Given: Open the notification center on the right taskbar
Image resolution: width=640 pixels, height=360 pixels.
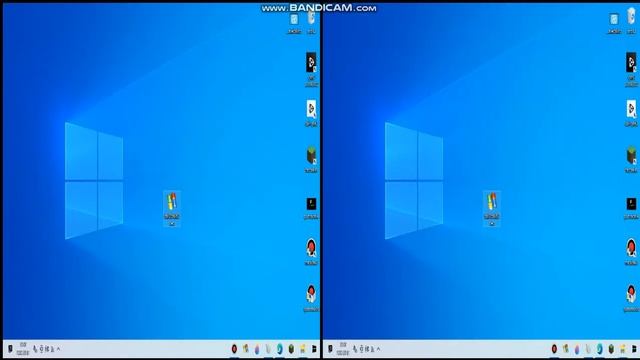Looking at the screenshot, I should coord(330,349).
